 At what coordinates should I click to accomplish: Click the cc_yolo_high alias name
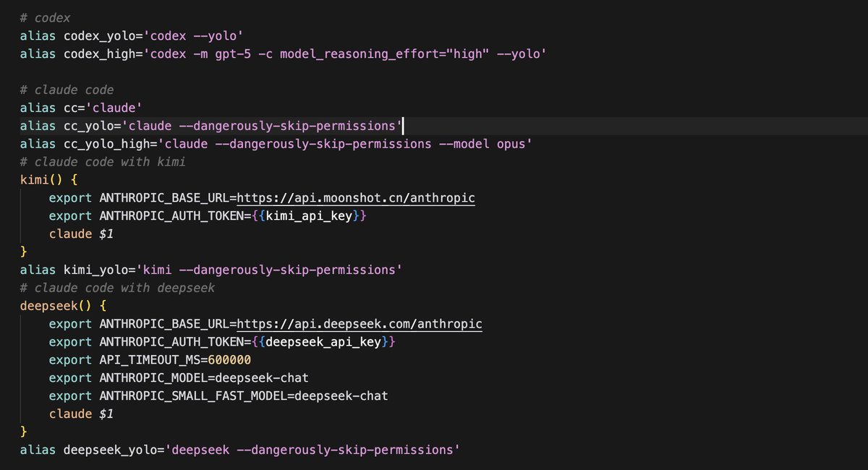(x=107, y=144)
